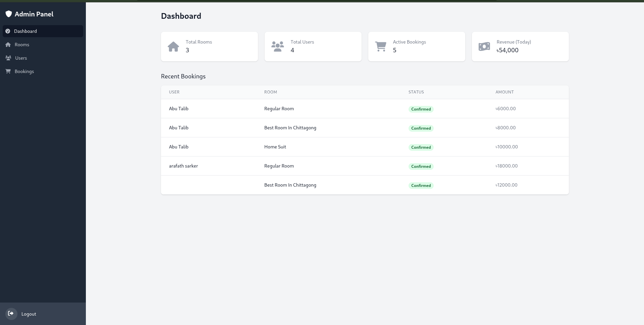Screen dimensions: 644x325
Task: Click the STATUS column header
Action: coord(416,92)
